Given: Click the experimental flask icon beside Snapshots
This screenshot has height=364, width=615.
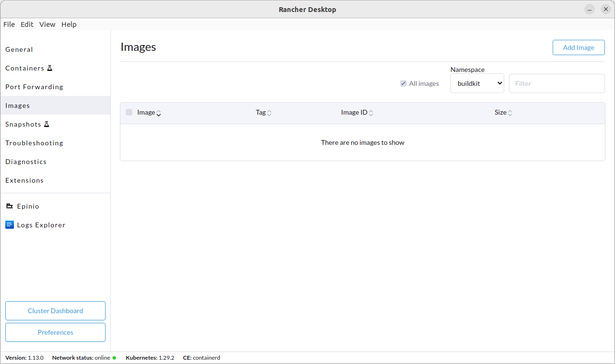Looking at the screenshot, I should coord(47,124).
